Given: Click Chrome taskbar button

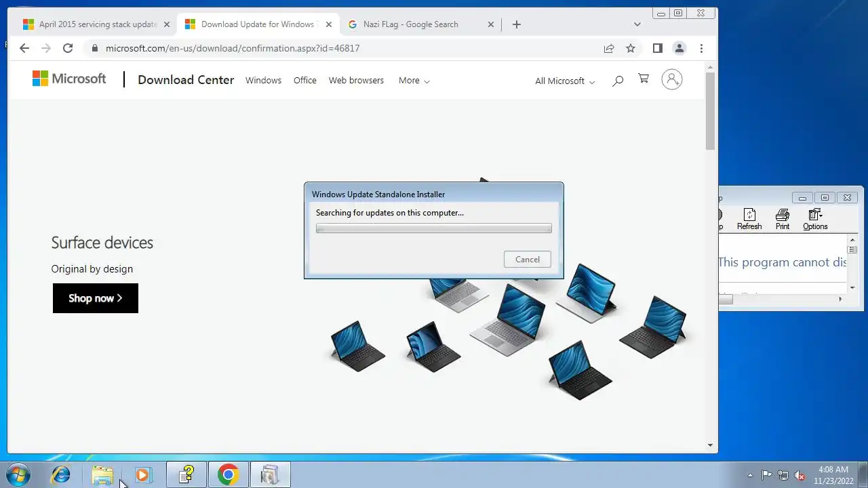Looking at the screenshot, I should click(228, 475).
